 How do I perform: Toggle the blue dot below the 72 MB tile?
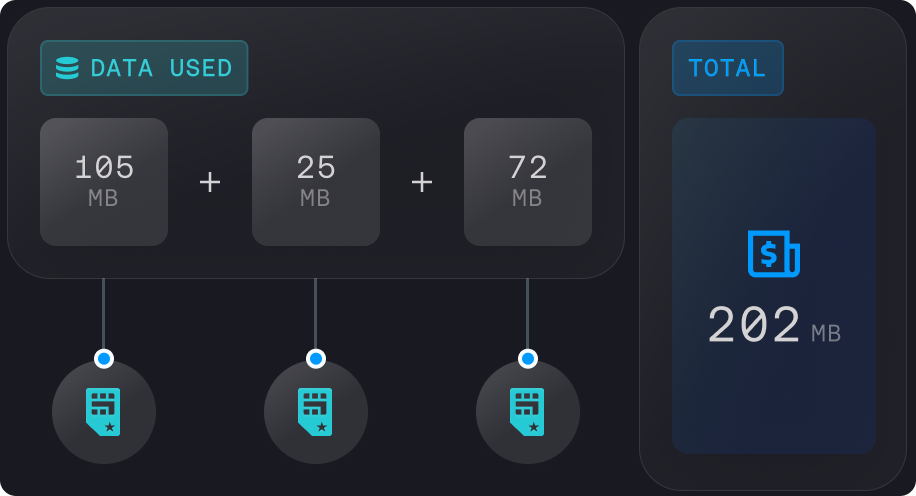click(528, 358)
